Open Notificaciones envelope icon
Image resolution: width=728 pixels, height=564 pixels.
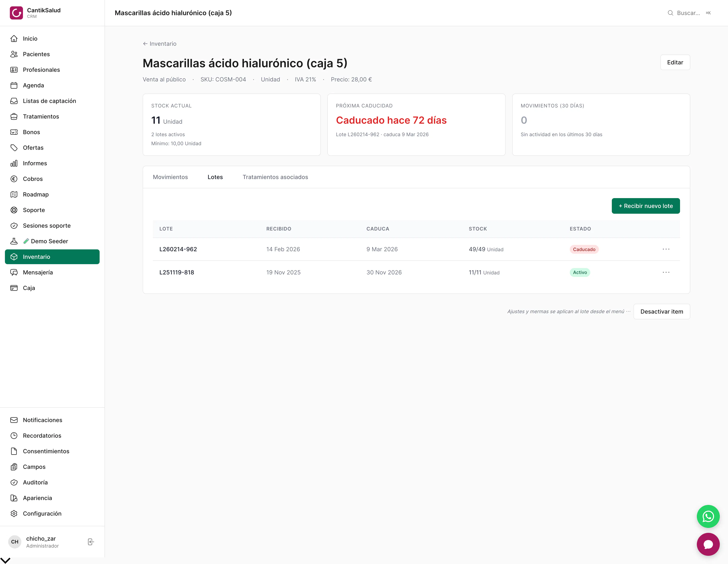14,420
